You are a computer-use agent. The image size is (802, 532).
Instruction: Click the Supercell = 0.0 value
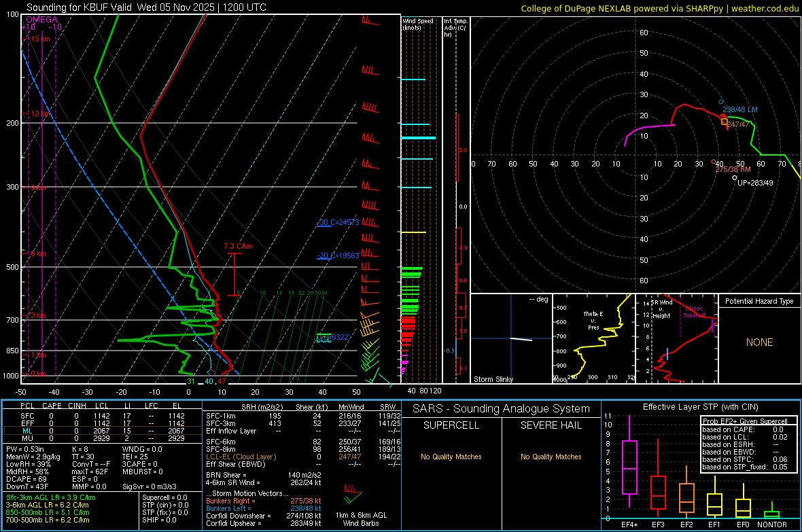[x=164, y=497]
